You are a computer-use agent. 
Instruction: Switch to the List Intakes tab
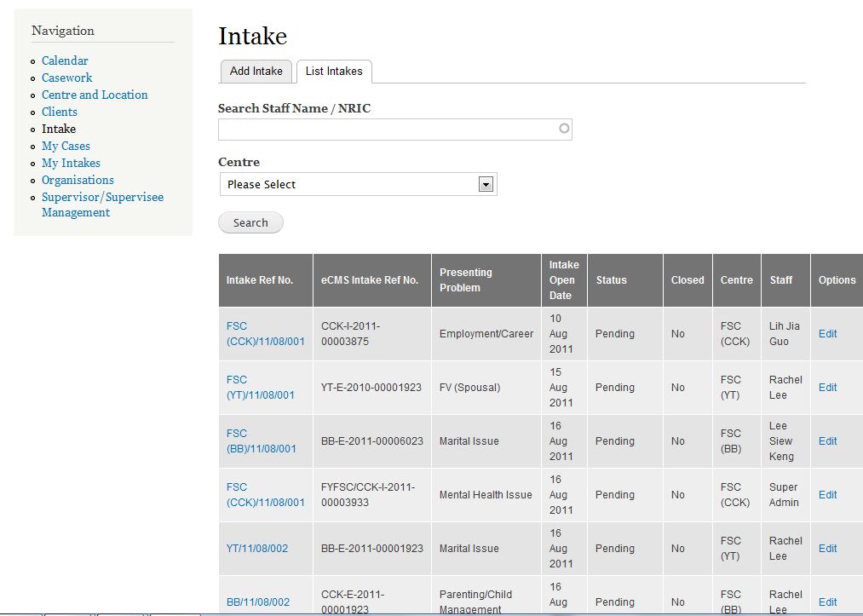click(x=334, y=72)
